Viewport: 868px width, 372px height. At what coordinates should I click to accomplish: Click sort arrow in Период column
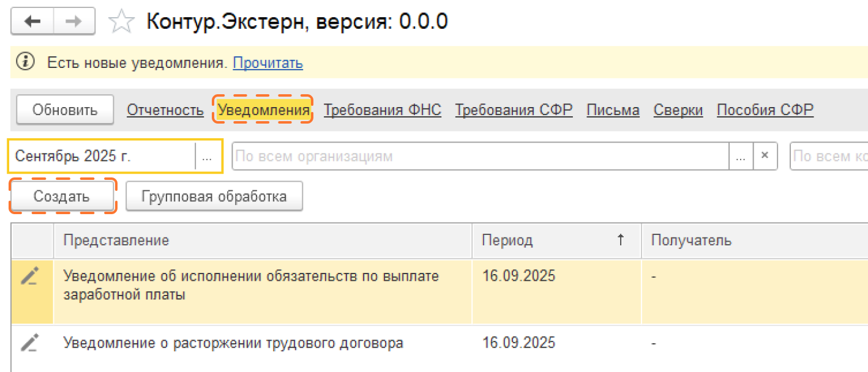pyautogui.click(x=621, y=240)
